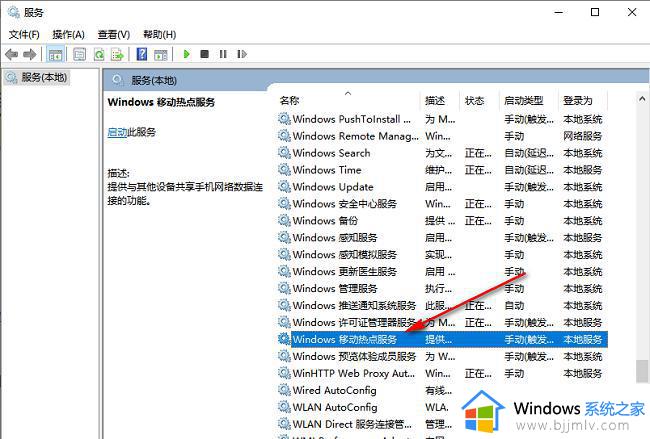Image resolution: width=650 pixels, height=439 pixels.
Task: Click the Forward arrow toolbar icon
Action: click(x=30, y=54)
